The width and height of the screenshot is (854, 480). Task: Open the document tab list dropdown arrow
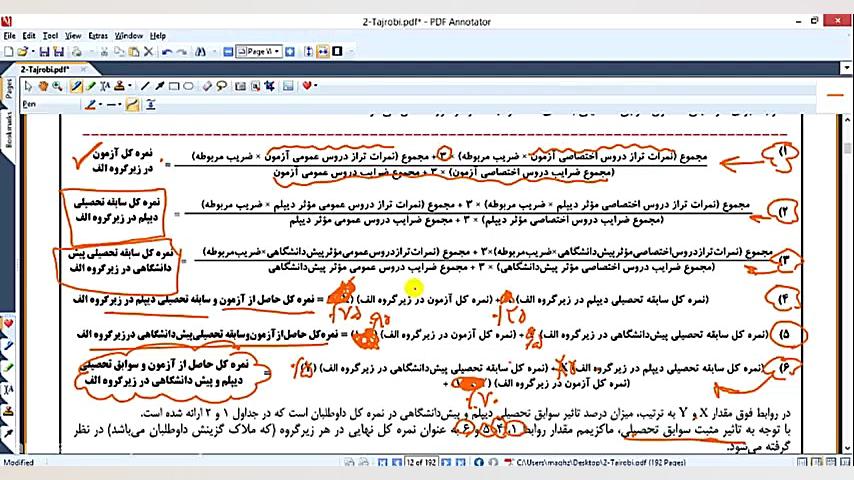(x=847, y=68)
